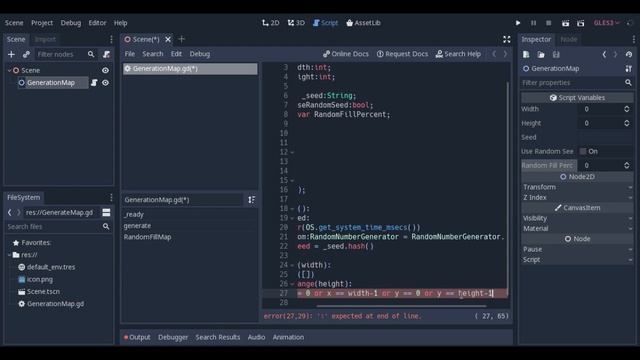Viewport: 640px width, 360px height.
Task: Open GLES3 renderer dropdown
Action: pyautogui.click(x=607, y=23)
